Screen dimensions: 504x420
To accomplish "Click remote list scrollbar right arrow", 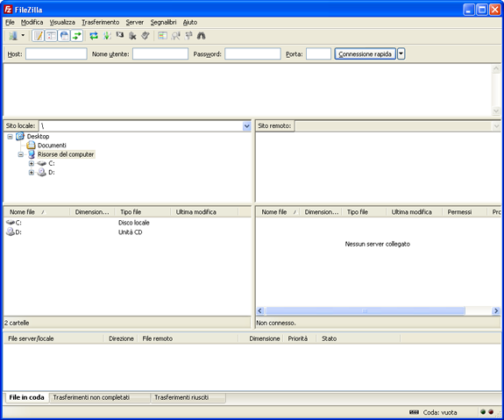I will click(x=496, y=310).
